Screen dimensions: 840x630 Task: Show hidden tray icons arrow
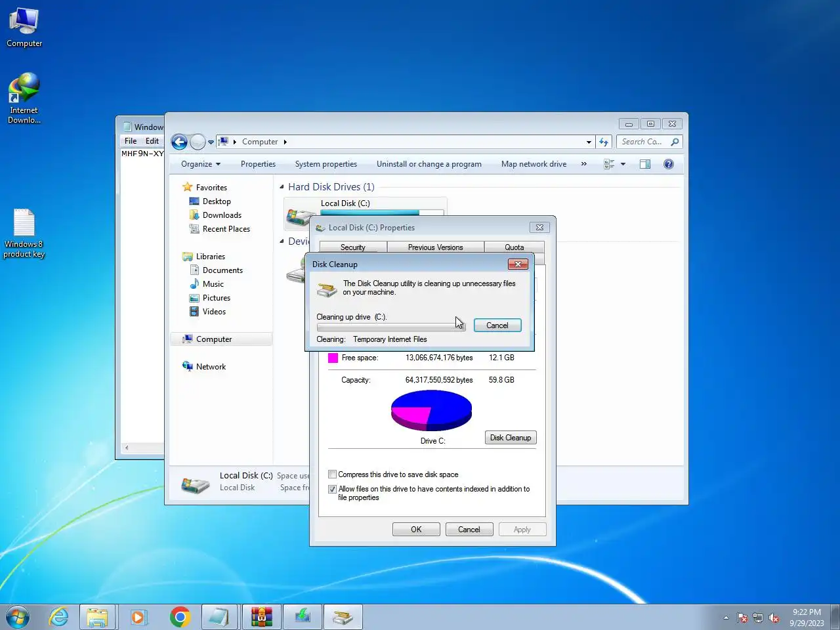coord(726,618)
